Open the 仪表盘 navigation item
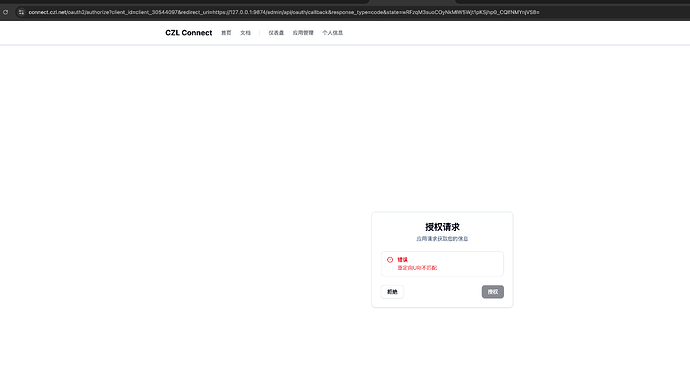 276,33
